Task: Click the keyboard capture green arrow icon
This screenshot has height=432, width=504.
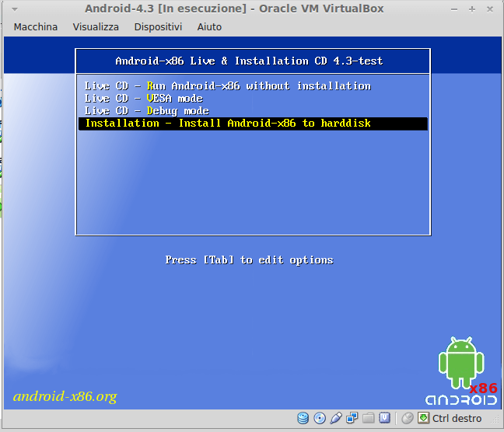Action: (424, 418)
